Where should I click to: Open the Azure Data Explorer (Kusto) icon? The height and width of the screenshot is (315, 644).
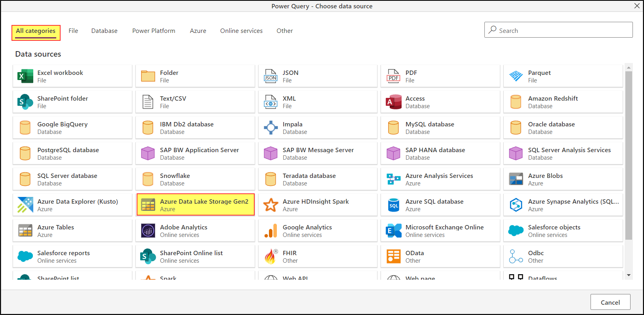25,205
